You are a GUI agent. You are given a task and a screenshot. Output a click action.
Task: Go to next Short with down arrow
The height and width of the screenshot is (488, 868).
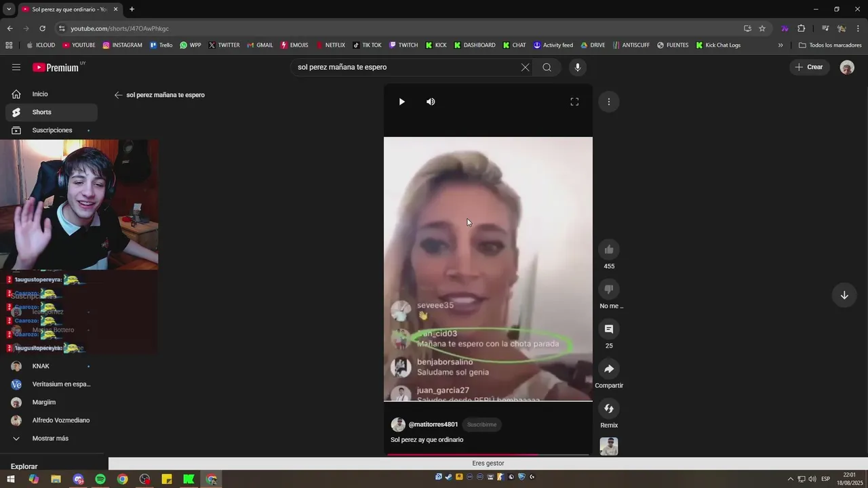844,295
